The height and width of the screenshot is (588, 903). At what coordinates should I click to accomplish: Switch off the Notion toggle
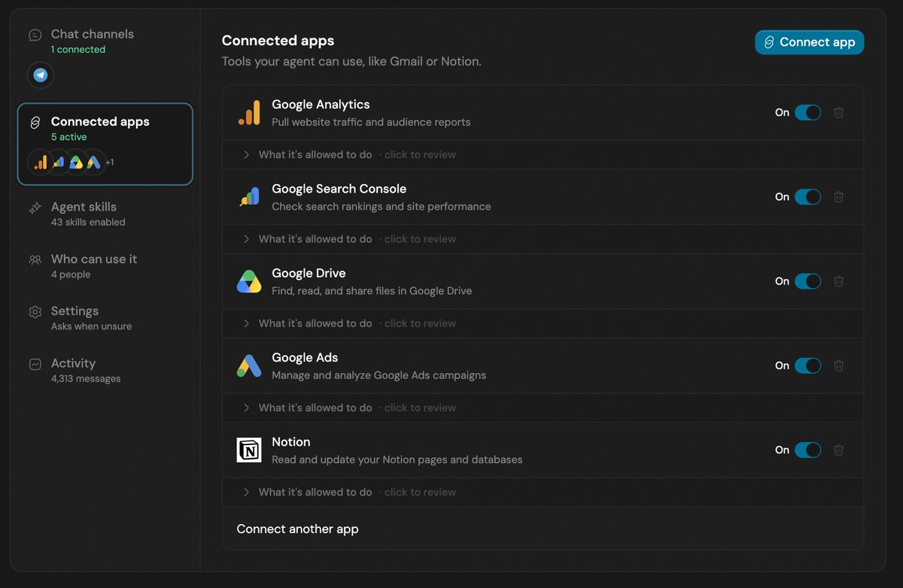coord(808,450)
